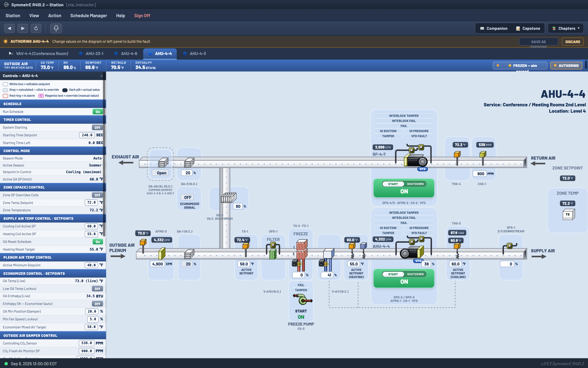Switch to VAV-4-4 (Conference Room) tab
588x368 pixels.
(x=38, y=54)
